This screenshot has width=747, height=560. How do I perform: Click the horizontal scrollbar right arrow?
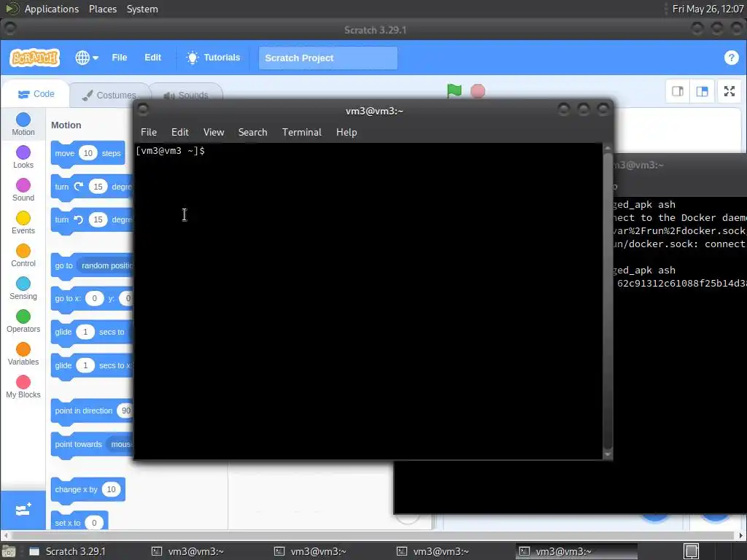click(741, 536)
